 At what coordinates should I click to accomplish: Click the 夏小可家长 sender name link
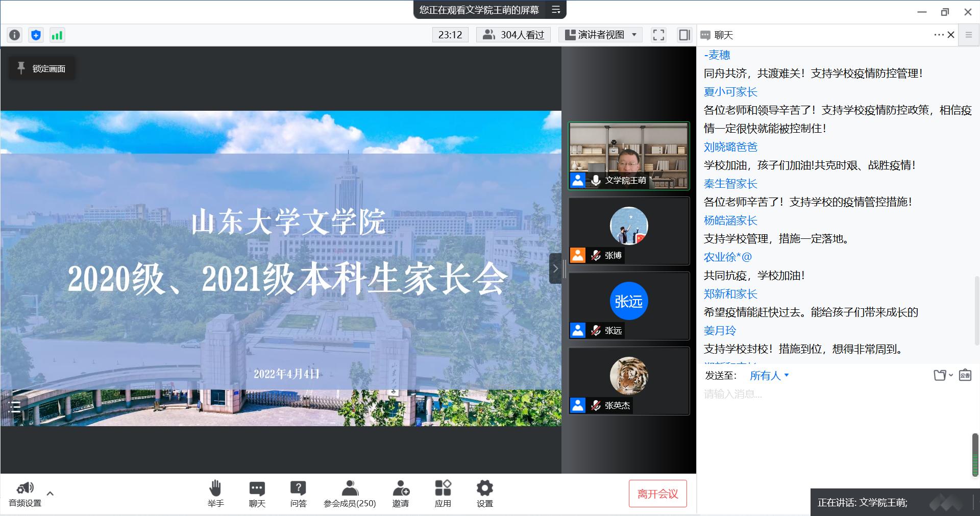730,92
